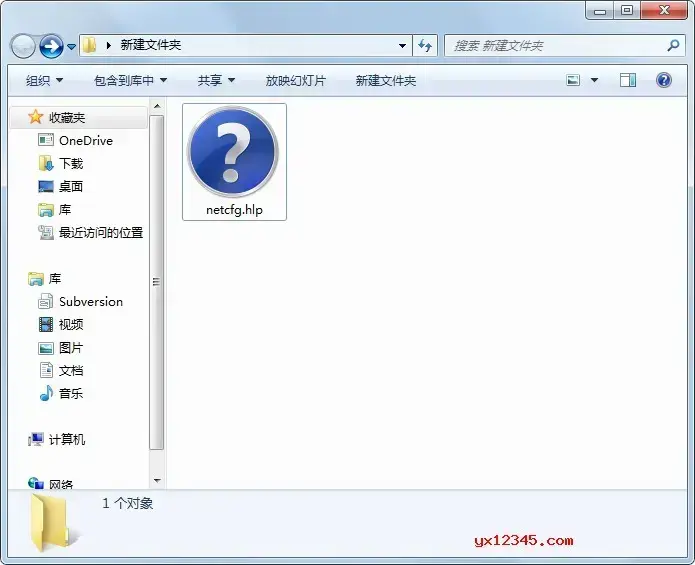Click the Subversion library document icon
695x565 pixels.
tap(46, 301)
